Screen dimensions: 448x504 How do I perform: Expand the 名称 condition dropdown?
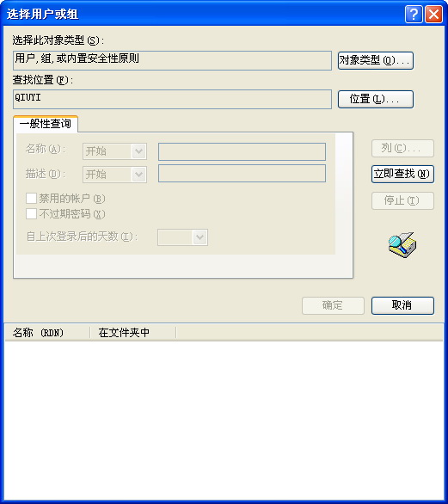coord(138,151)
